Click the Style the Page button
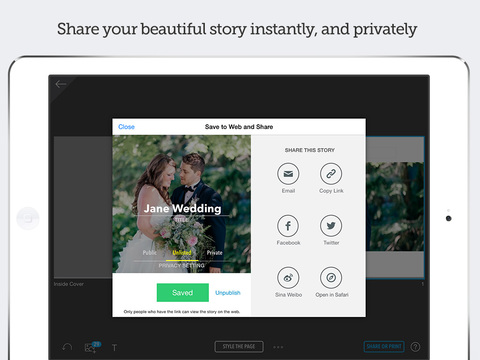Image resolution: width=480 pixels, height=360 pixels. [239, 347]
